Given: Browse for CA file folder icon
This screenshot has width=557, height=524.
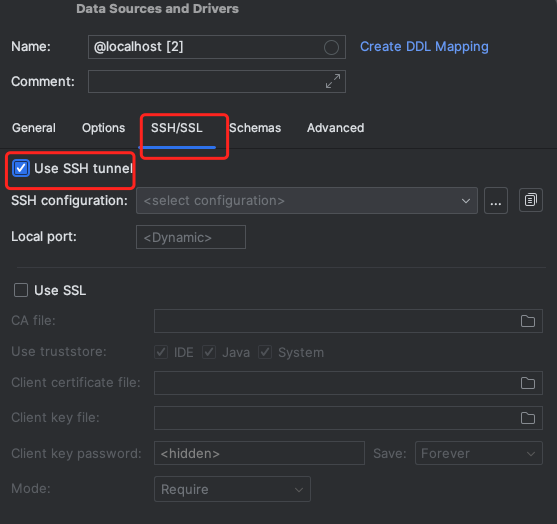Looking at the screenshot, I should click(x=528, y=321).
